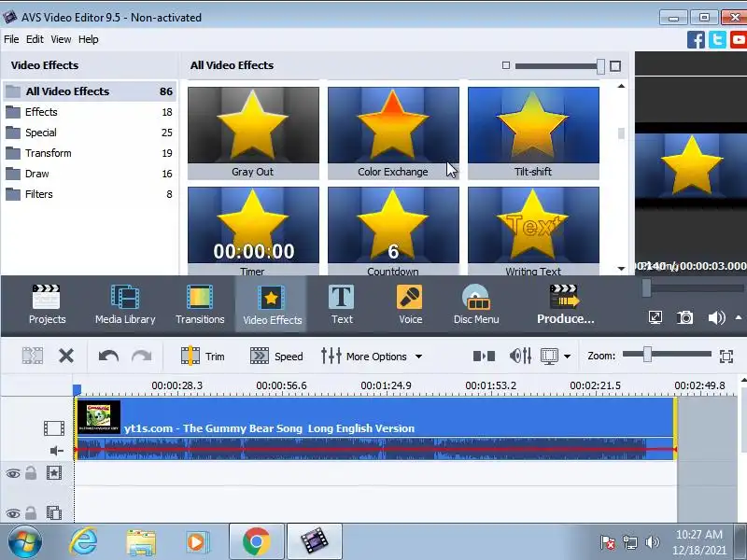
Task: Open the Disc Menu section
Action: point(476,305)
